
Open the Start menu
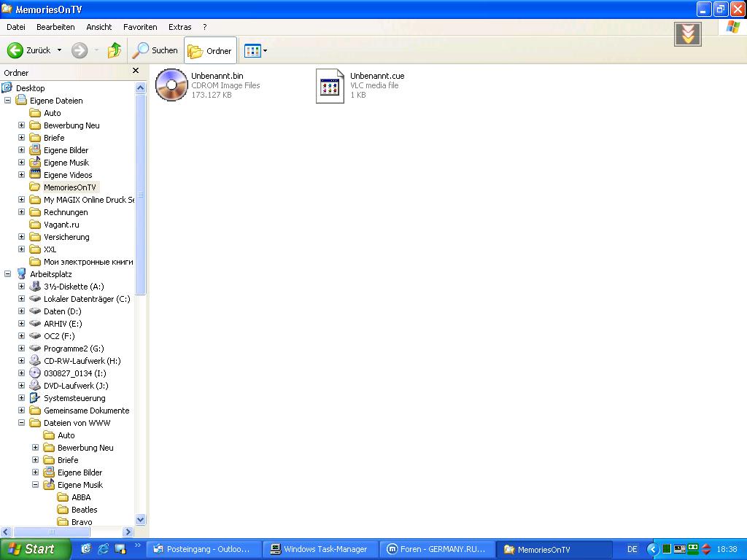35,549
